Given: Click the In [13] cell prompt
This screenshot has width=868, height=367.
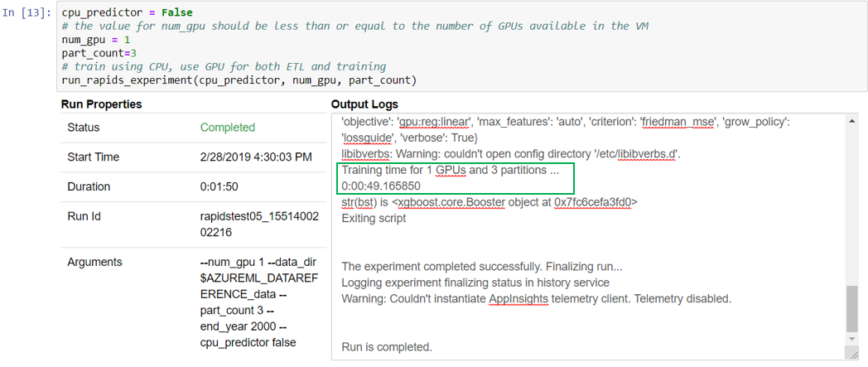Looking at the screenshot, I should click(x=29, y=14).
